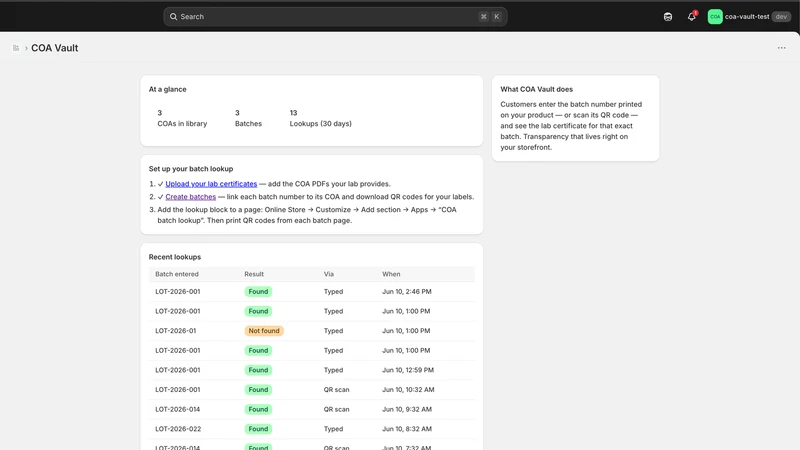Select the LOT-2026-022 batch row
The height and width of the screenshot is (450, 800).
click(312, 429)
